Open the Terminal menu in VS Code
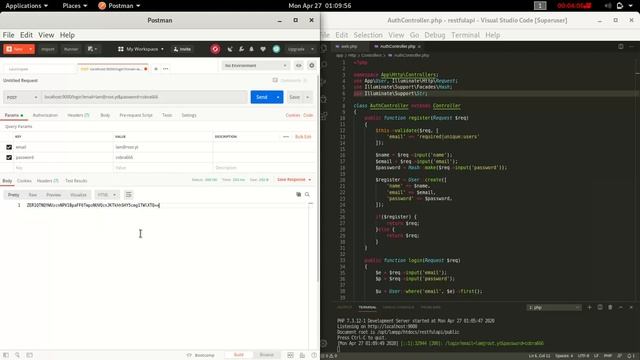The width and height of the screenshot is (640, 360). pos(465,35)
